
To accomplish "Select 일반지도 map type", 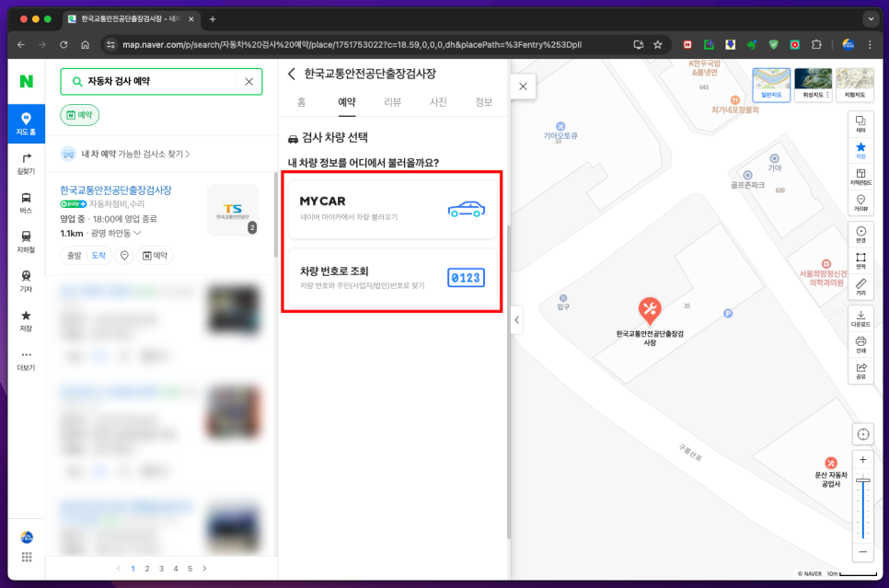I will click(771, 84).
